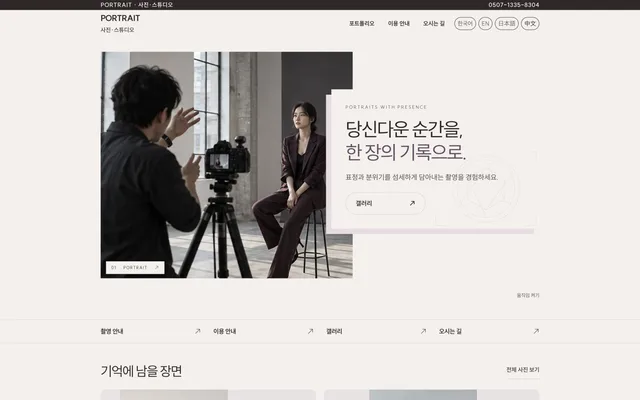The height and width of the screenshot is (400, 640).
Task: Click the 기억에 남을 장면 section heading
Action: click(141, 371)
